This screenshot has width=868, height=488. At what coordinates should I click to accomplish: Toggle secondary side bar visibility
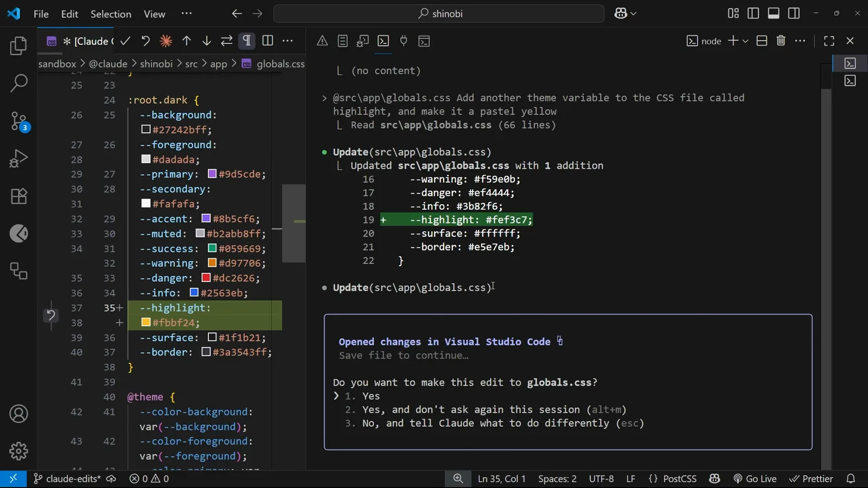tap(794, 13)
